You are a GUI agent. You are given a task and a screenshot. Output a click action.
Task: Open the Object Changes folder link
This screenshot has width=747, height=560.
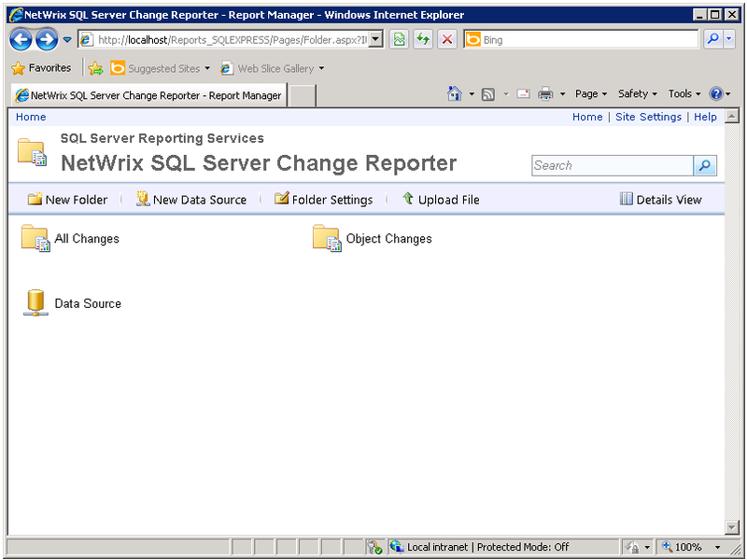(x=388, y=239)
